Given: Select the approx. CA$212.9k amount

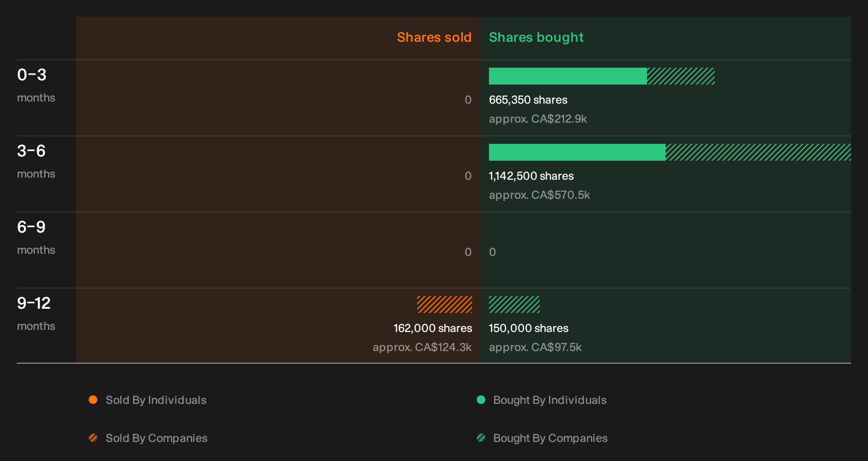Looking at the screenshot, I should coord(538,119).
